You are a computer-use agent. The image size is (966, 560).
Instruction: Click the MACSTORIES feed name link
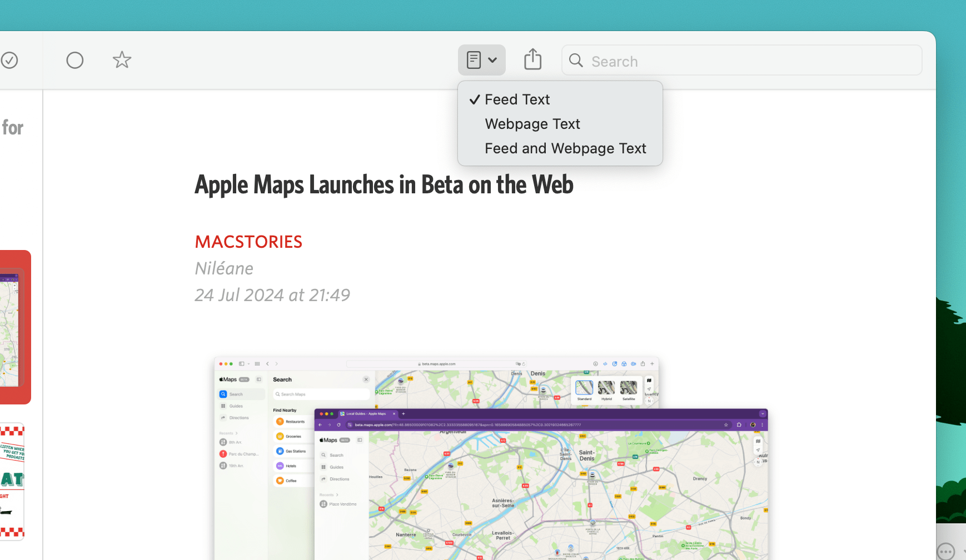pos(248,242)
